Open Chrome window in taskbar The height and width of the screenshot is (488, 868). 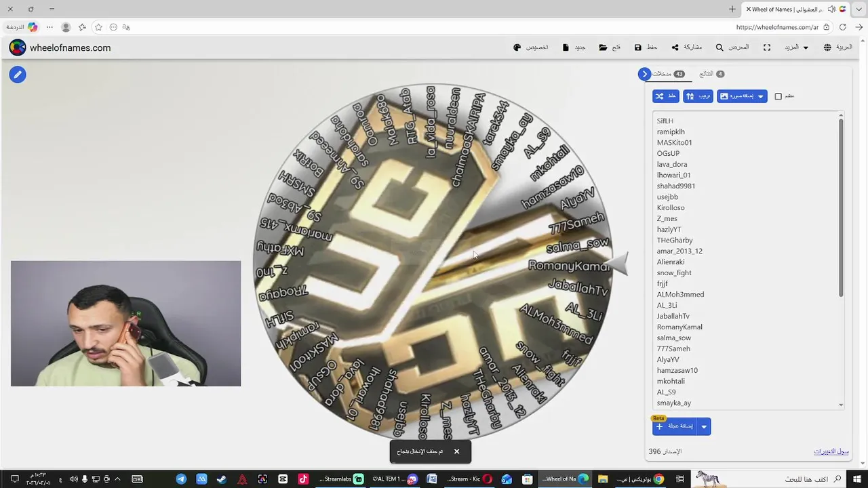pos(641,479)
